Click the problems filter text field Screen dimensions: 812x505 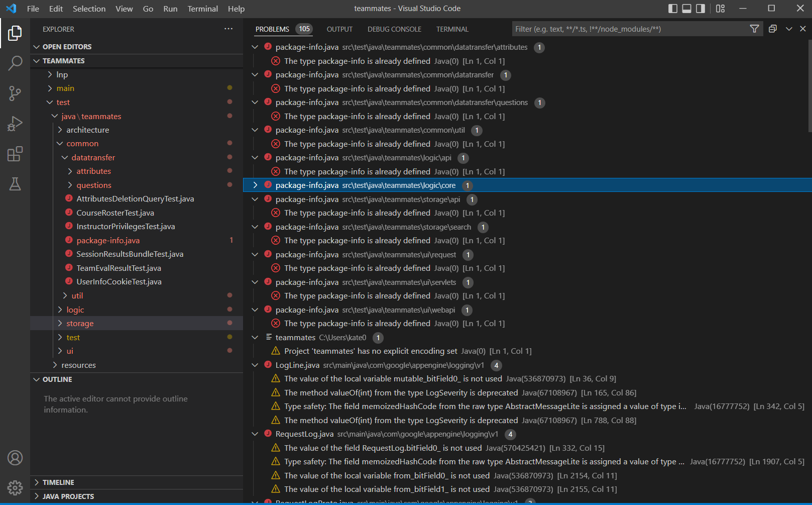click(x=630, y=29)
